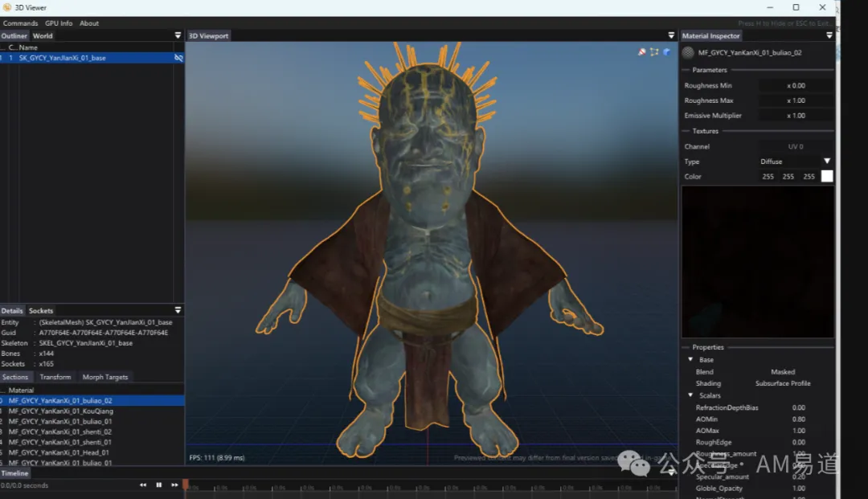Switch to the Sockets tab
Viewport: 868px width, 499px height.
click(x=41, y=311)
